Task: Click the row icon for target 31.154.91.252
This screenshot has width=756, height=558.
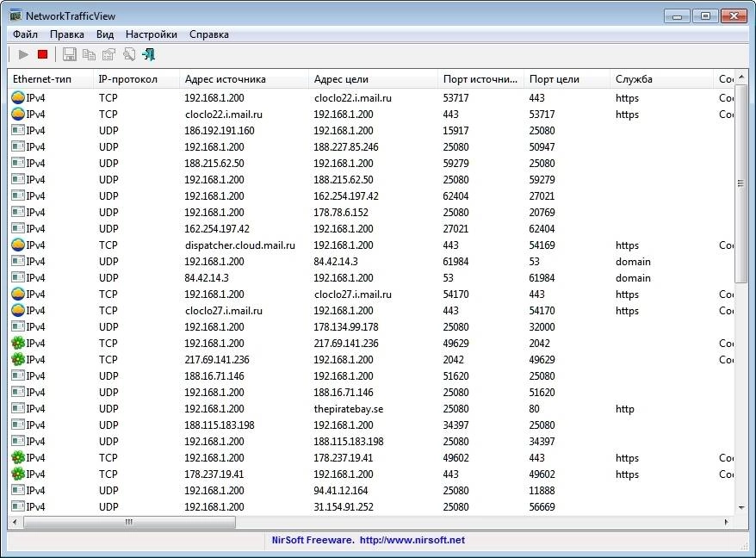Action: pos(18,506)
